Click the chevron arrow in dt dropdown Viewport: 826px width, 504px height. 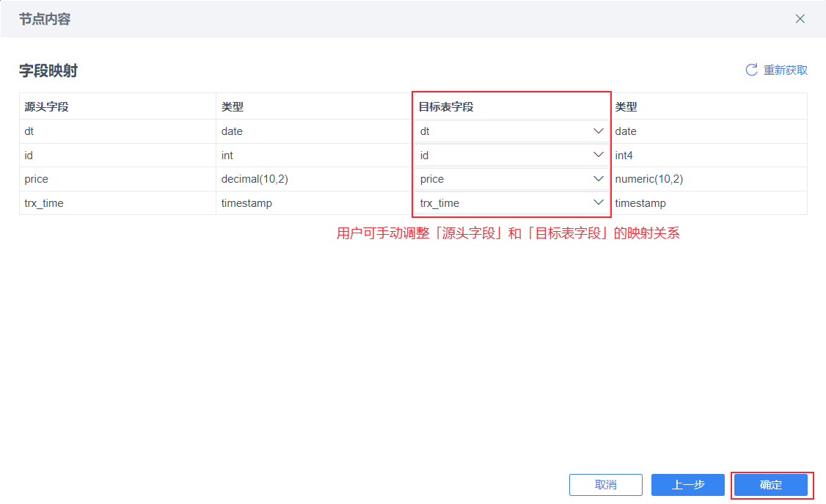click(599, 131)
